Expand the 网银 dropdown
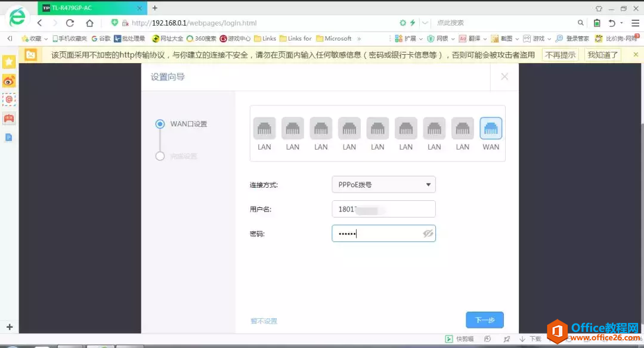 tap(453, 39)
